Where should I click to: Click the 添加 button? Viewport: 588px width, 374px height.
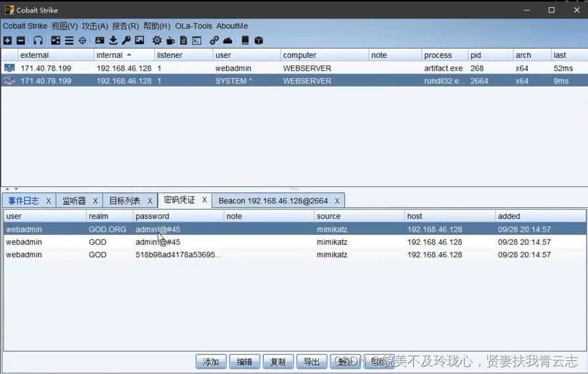(211, 362)
